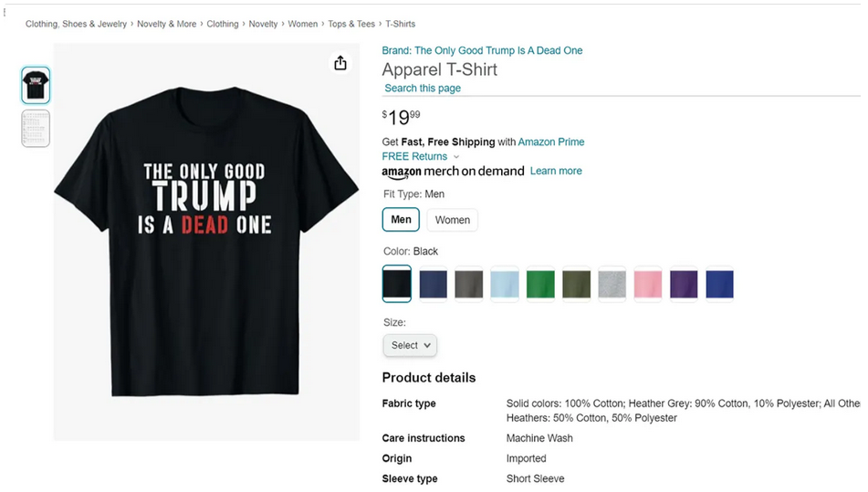868x492 pixels.
Task: Go to the Tops & Tees breadcrumb
Action: 351,24
